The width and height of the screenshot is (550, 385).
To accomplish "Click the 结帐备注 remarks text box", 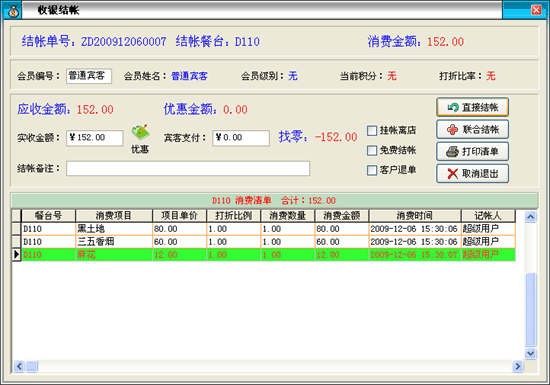I will pyautogui.click(x=188, y=168).
